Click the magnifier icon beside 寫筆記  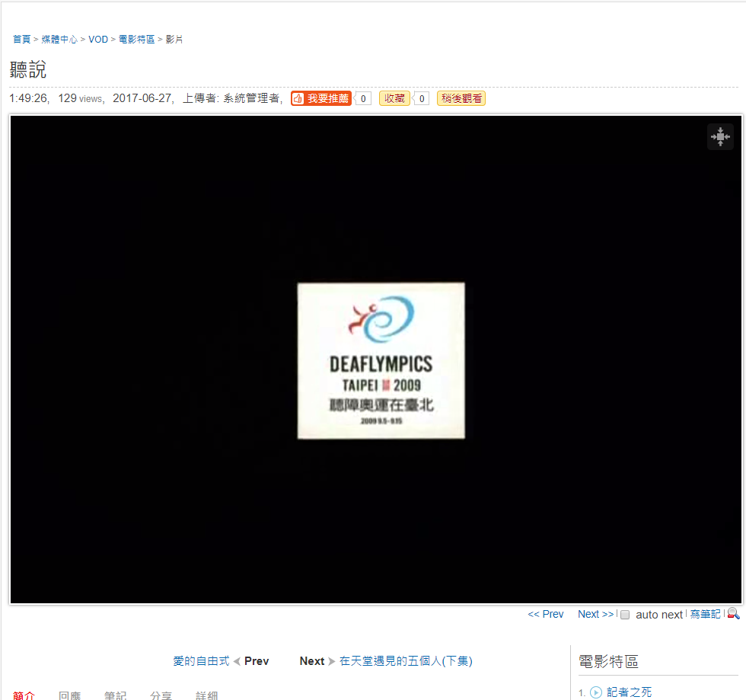pos(733,614)
